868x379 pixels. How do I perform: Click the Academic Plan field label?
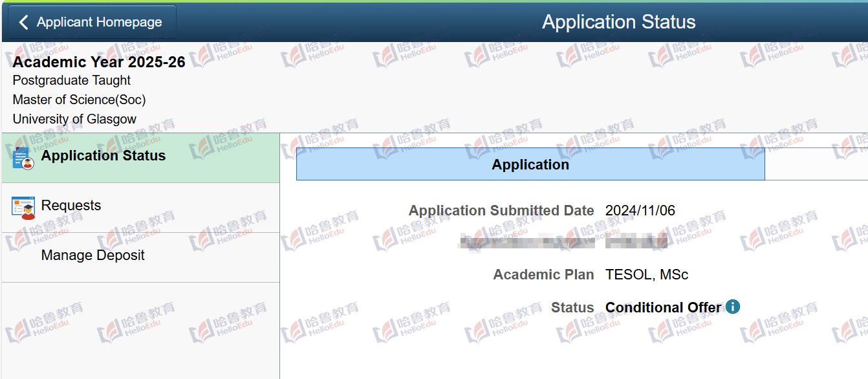pos(543,275)
